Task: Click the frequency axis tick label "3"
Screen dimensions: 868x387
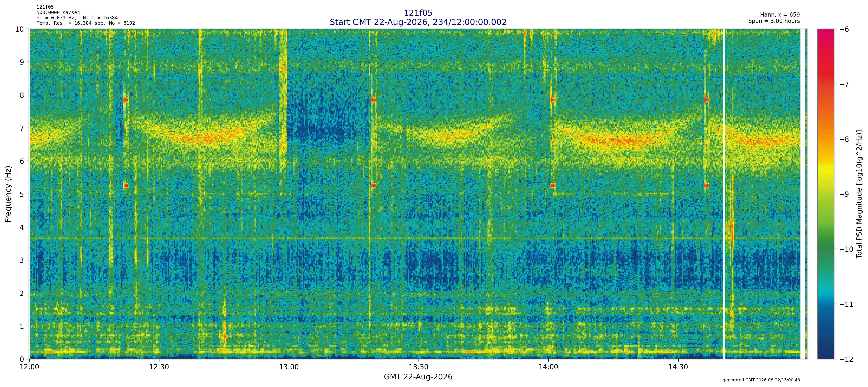Action: 22,261
